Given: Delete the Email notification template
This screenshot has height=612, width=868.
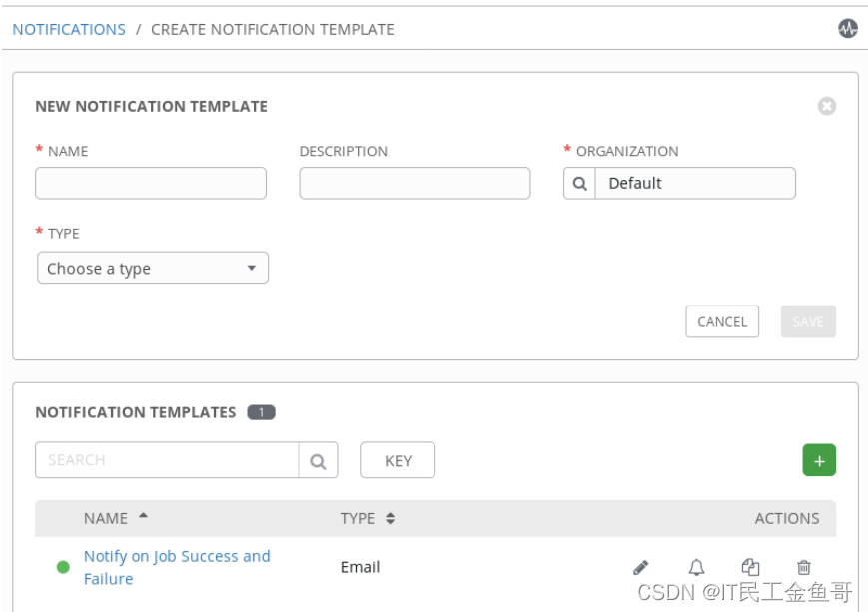Looking at the screenshot, I should [804, 567].
